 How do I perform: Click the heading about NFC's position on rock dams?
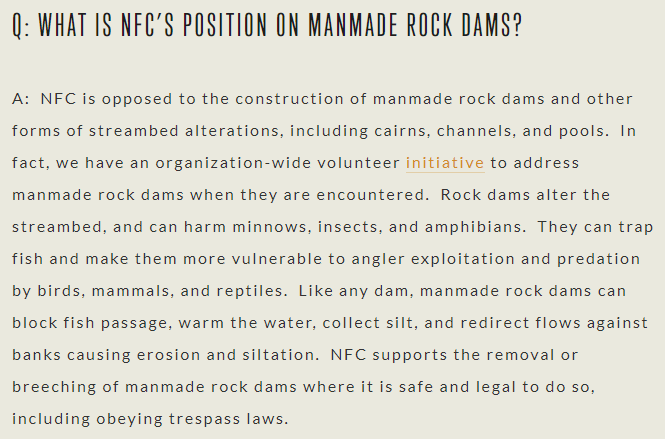pos(267,25)
